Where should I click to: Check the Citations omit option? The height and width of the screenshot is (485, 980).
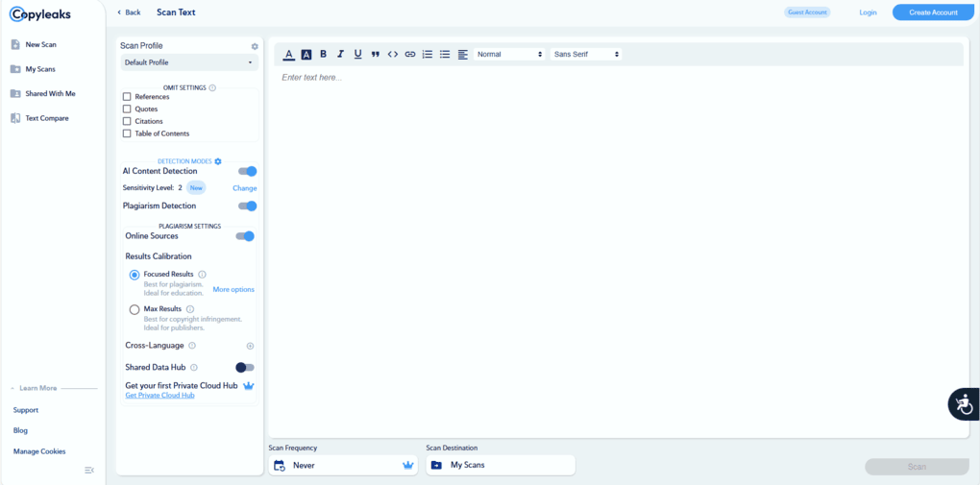tap(127, 121)
